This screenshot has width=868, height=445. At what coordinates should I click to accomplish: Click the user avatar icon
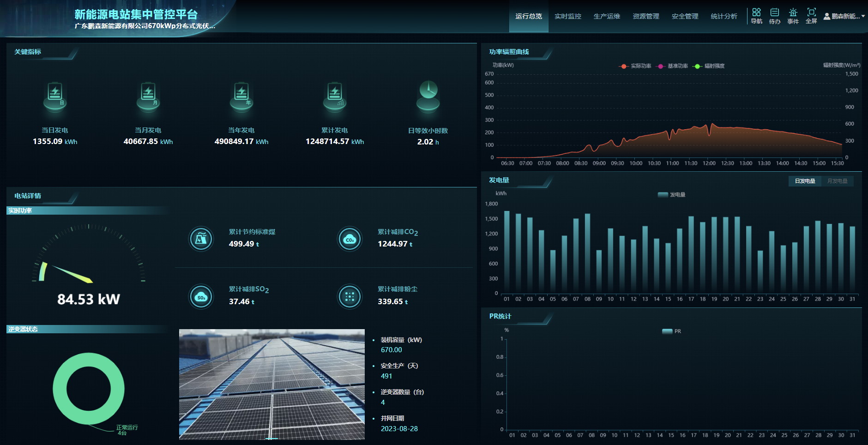(827, 16)
